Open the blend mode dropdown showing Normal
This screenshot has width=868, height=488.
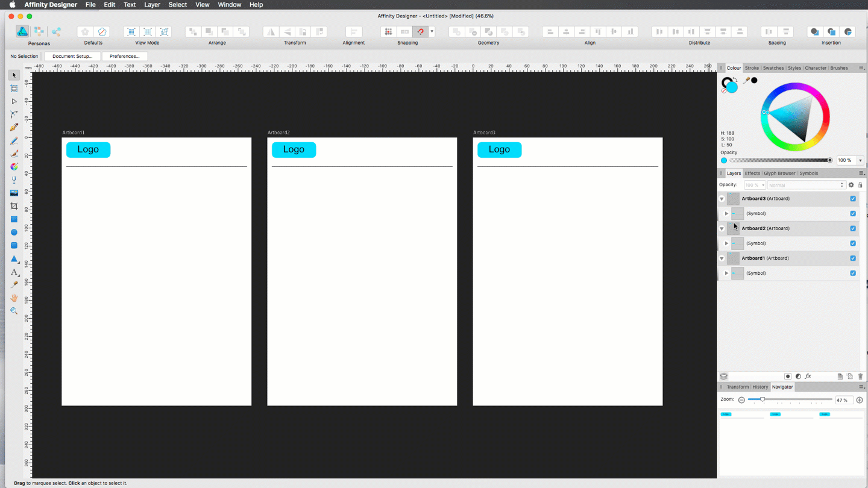[x=806, y=184]
